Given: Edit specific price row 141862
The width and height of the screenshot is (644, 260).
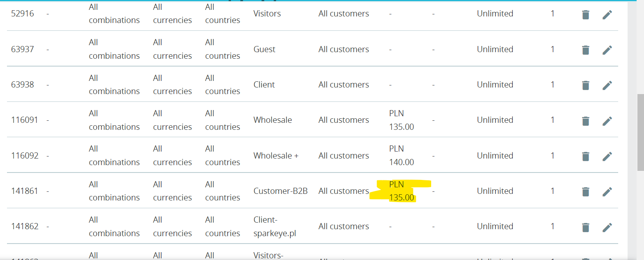Looking at the screenshot, I should (x=607, y=228).
